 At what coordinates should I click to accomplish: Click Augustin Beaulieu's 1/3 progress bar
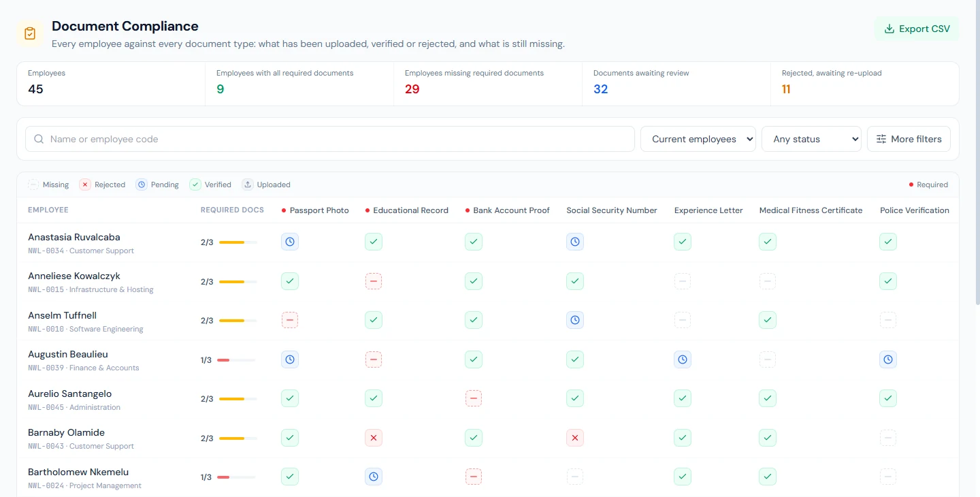click(236, 360)
